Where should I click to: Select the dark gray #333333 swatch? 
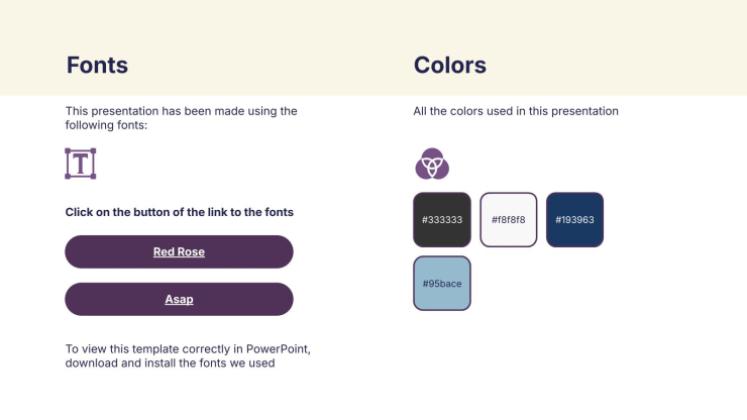click(441, 219)
